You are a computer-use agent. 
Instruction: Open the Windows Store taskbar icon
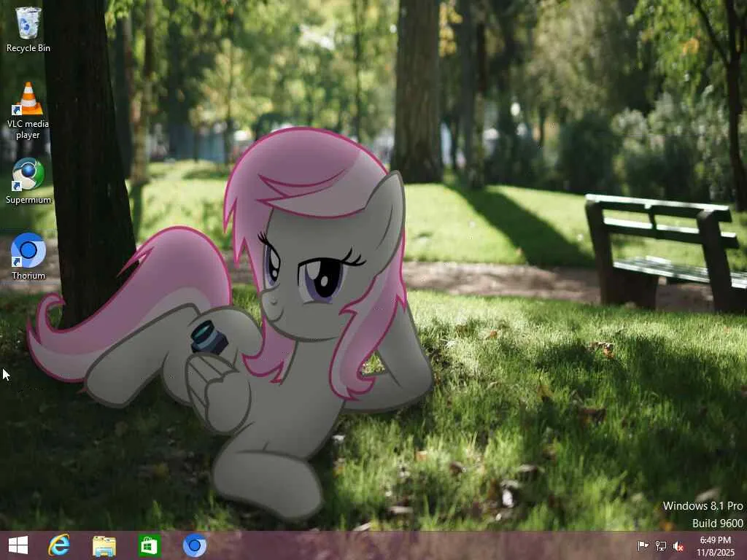click(x=149, y=545)
